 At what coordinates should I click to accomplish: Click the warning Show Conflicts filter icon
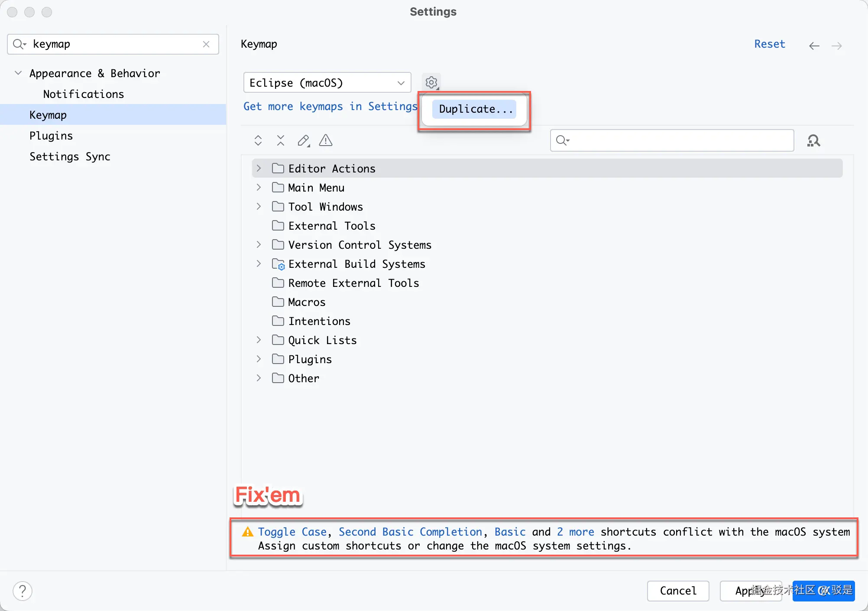pyautogui.click(x=326, y=140)
